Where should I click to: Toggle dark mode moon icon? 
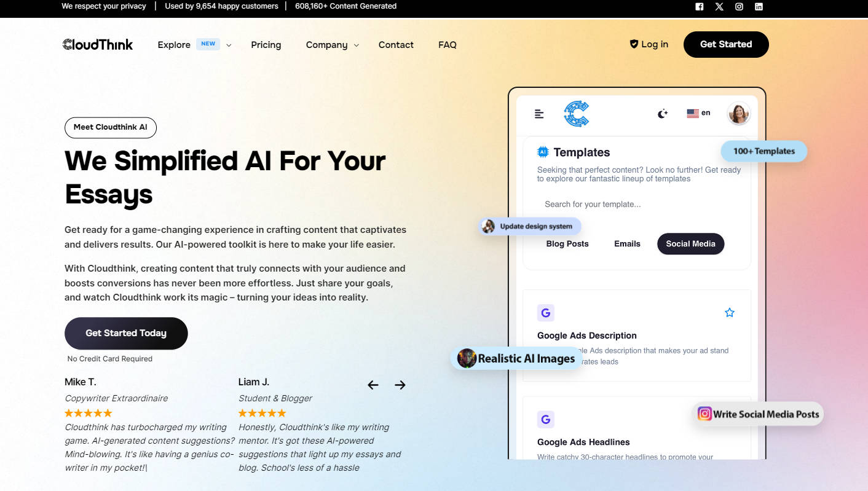pyautogui.click(x=662, y=114)
